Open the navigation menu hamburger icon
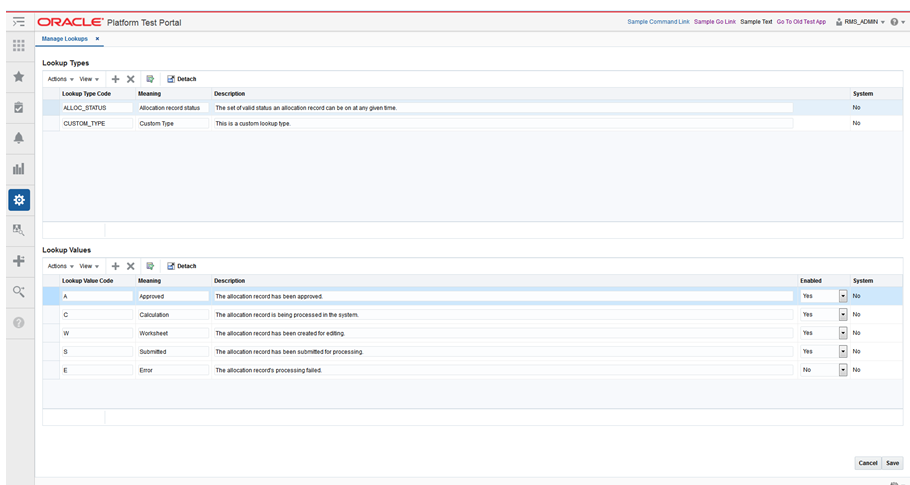910x485 pixels. pos(19,22)
